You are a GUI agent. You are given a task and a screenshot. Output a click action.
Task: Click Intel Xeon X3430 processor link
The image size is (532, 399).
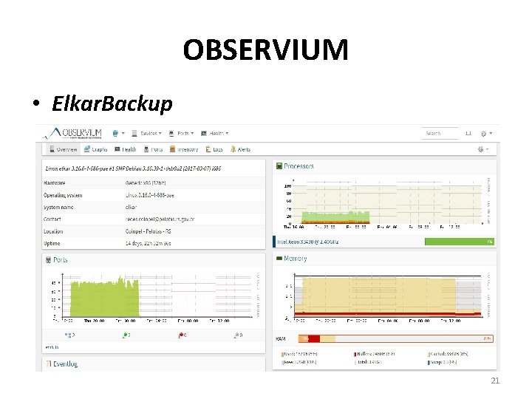click(x=307, y=242)
